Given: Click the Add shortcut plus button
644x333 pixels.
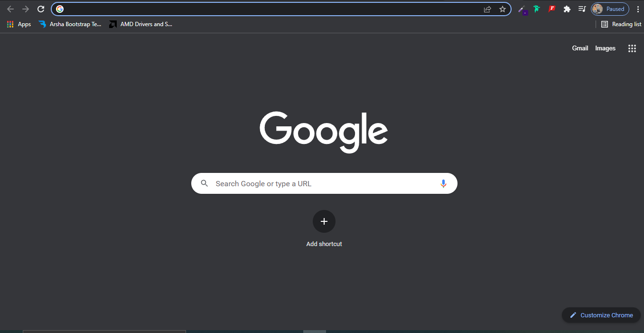Looking at the screenshot, I should (x=324, y=221).
